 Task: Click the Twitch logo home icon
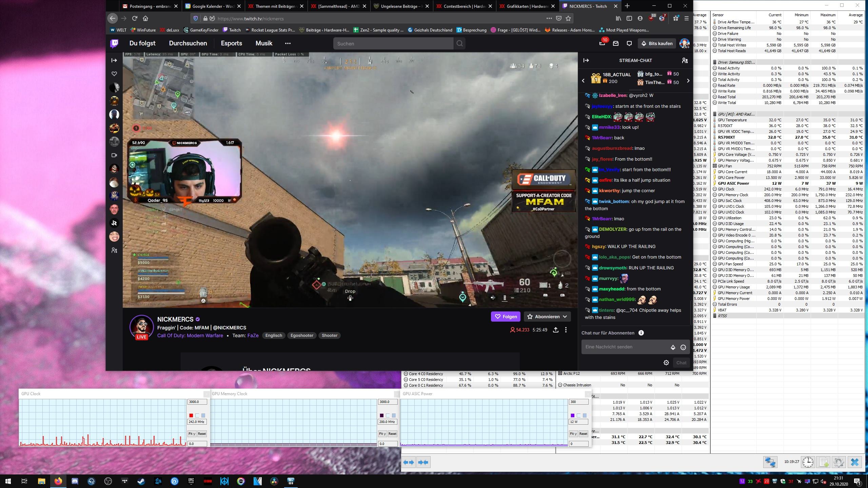(114, 43)
